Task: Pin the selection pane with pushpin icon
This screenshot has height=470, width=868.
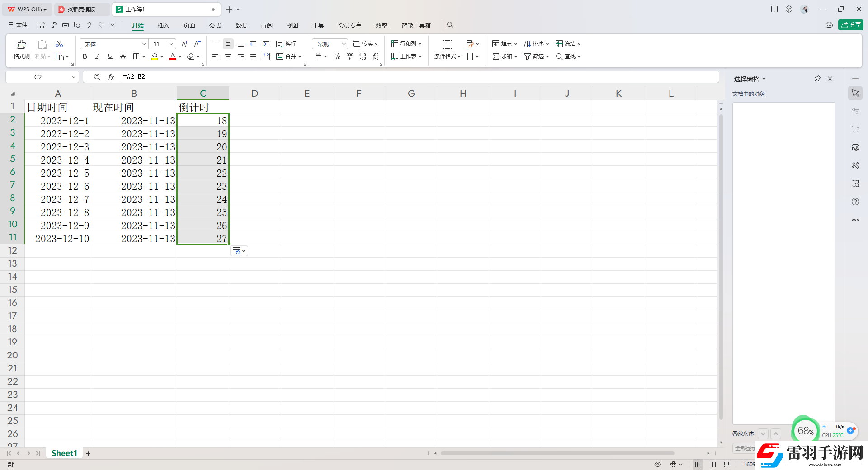Action: coord(817,79)
